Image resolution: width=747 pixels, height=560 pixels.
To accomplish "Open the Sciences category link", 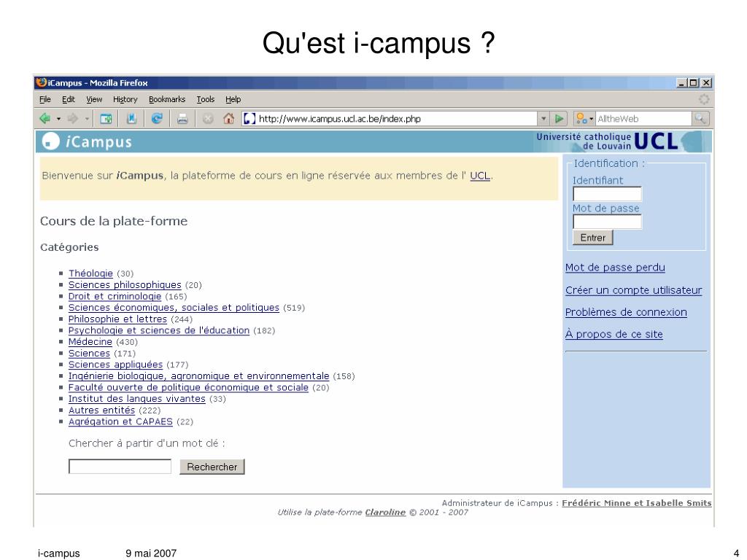I will click(89, 354).
